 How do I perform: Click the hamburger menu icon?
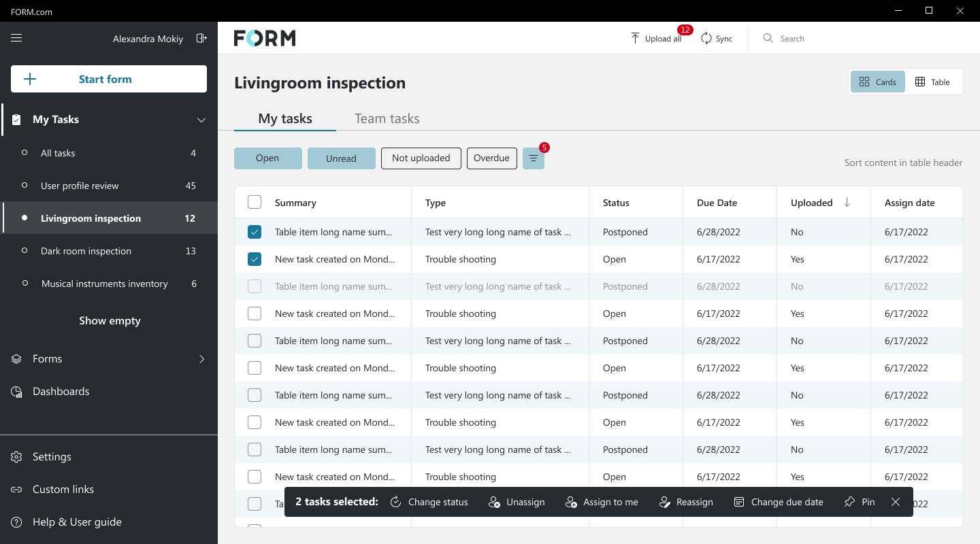16,38
